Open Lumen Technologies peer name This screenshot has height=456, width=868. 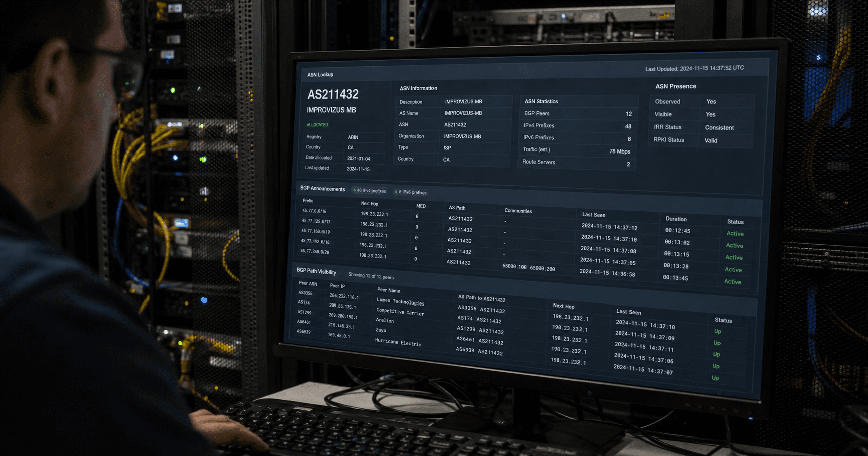click(x=400, y=301)
